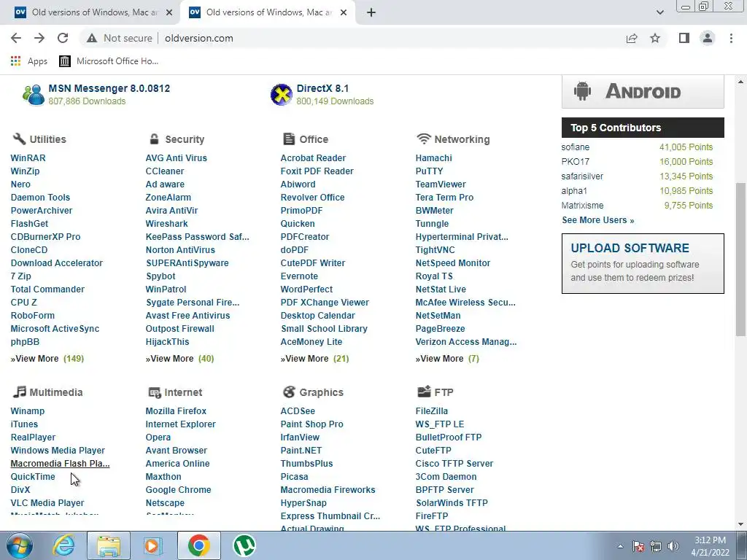The image size is (747, 560).
Task: Open the Chrome profile avatar
Action: tap(708, 38)
